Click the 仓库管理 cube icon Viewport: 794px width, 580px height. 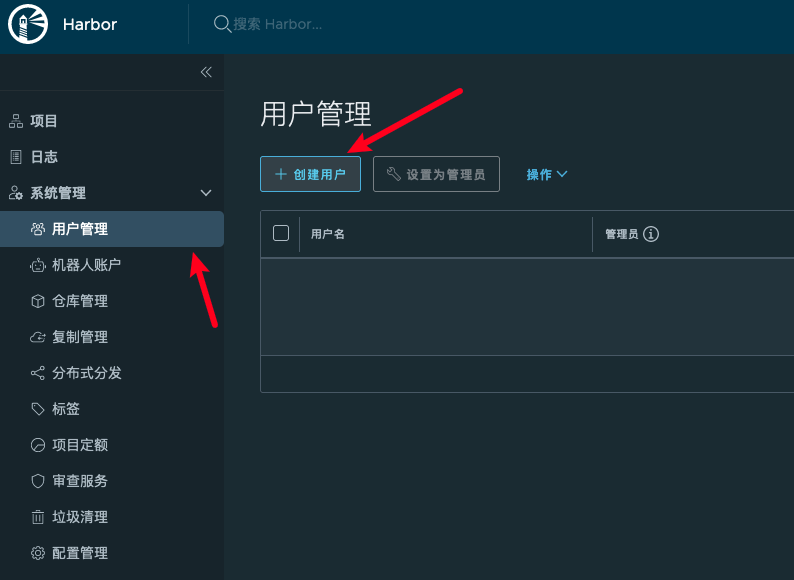click(37, 301)
